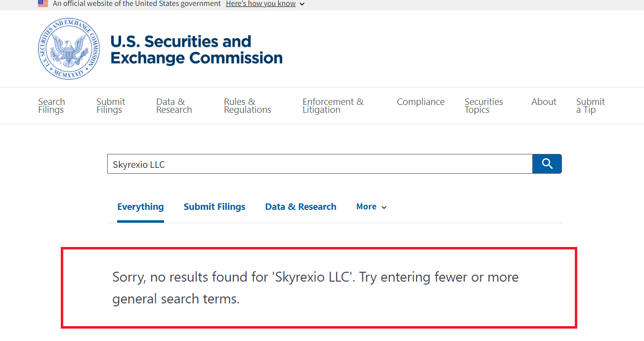Click the magnifying glass search button
The width and height of the screenshot is (644, 341).
[547, 164]
